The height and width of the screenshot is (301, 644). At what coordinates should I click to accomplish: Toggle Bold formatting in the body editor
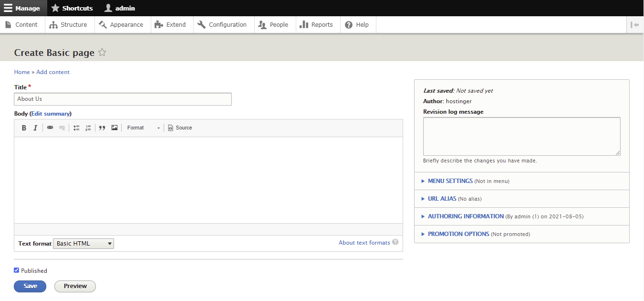(24, 128)
